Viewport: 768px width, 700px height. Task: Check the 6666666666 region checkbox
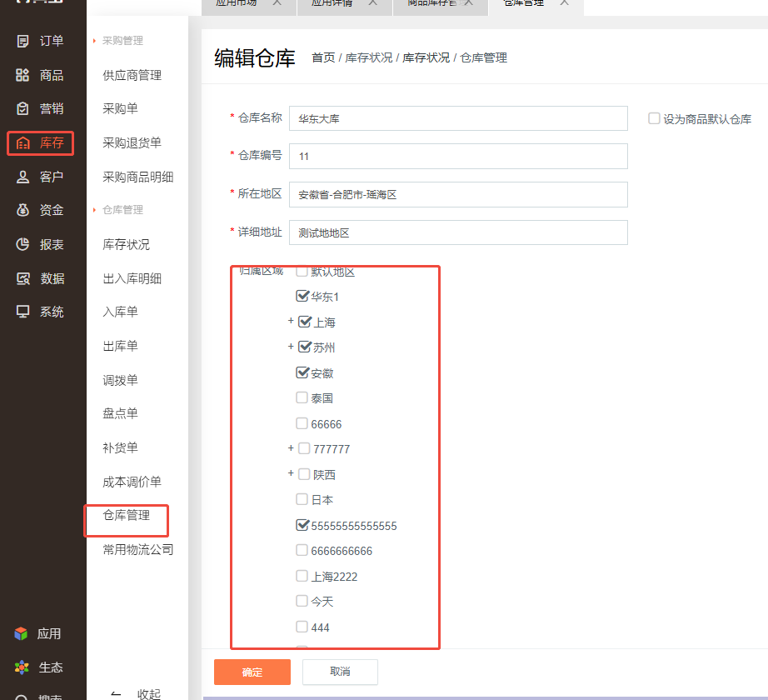coord(302,550)
